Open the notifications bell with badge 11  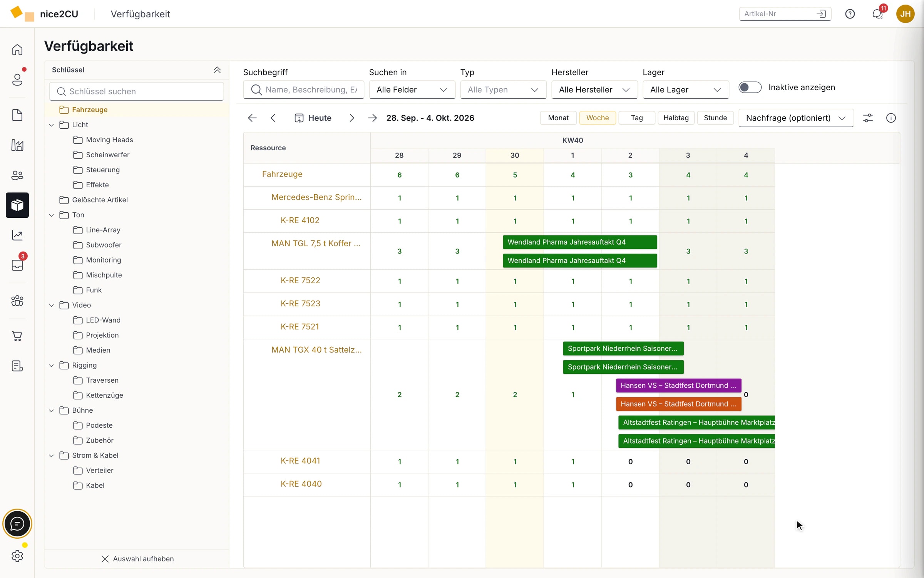click(878, 14)
